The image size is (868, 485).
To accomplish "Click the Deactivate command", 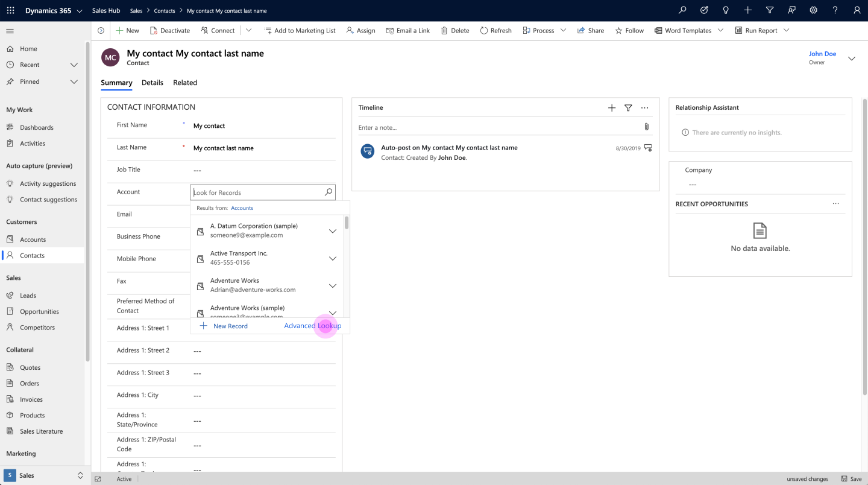I will pyautogui.click(x=170, y=30).
